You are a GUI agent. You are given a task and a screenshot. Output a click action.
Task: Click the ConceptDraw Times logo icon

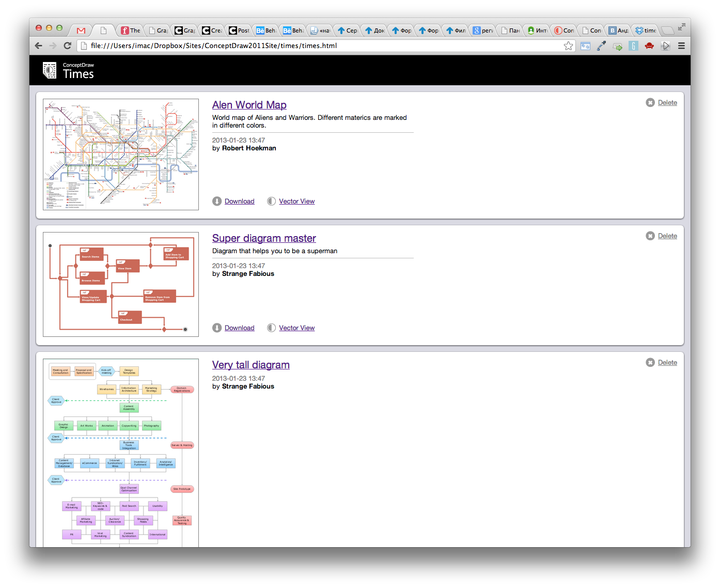50,70
